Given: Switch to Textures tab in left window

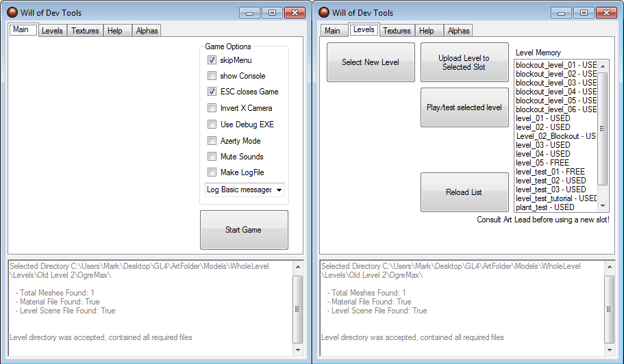Looking at the screenshot, I should point(86,31).
